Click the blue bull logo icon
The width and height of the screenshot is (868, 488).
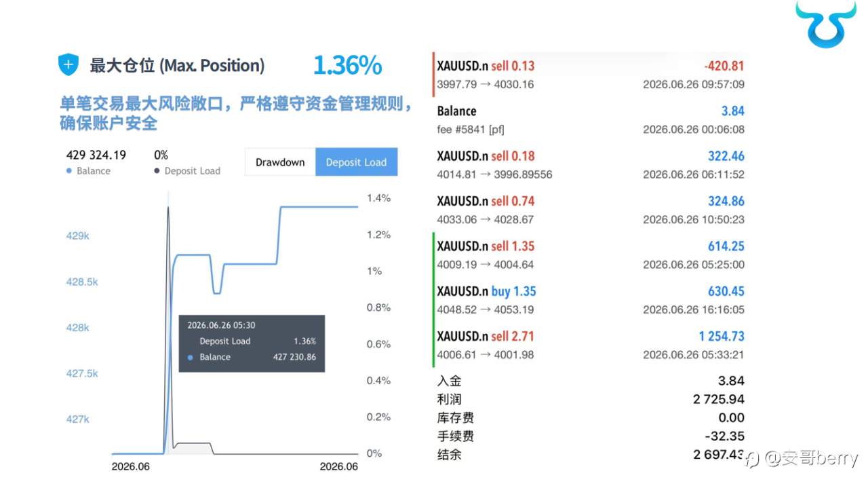click(x=825, y=23)
